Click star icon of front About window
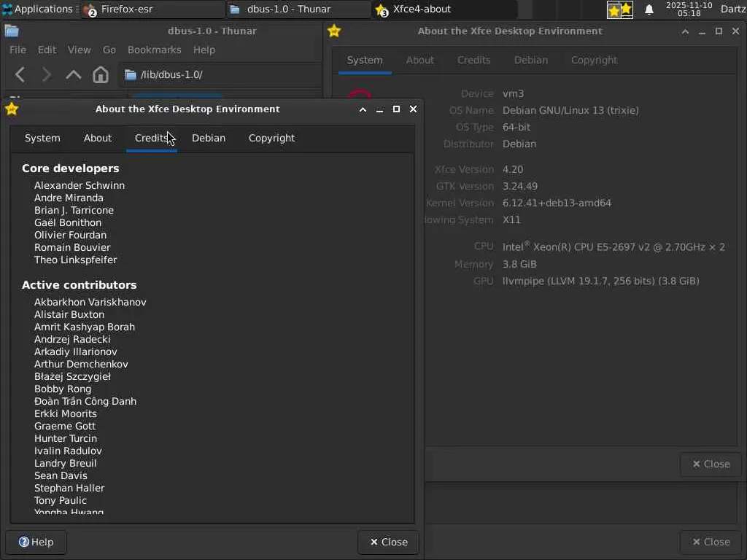 [12, 109]
